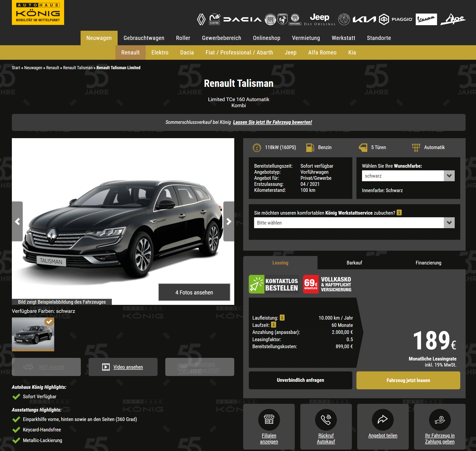The image size is (476, 451).
Task: Click info icon beside König Werkstattservice
Action: tap(399, 212)
